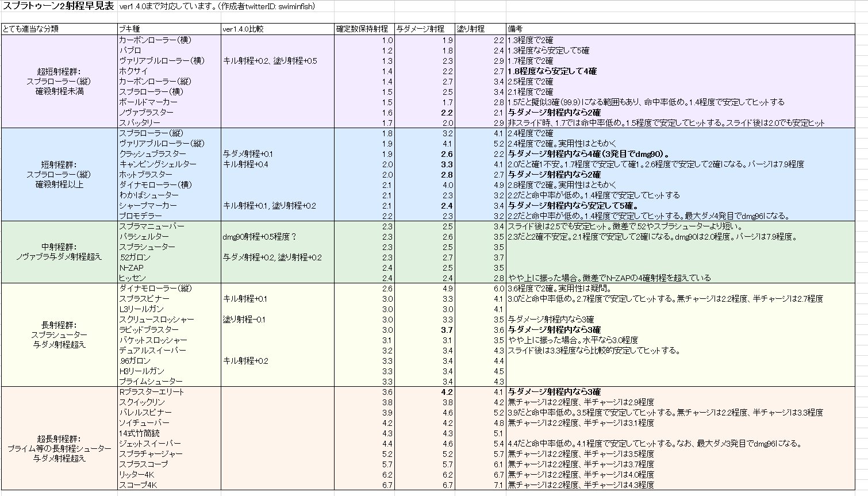Click the パラシェルター cell
This screenshot has width=868, height=496.
(169, 237)
